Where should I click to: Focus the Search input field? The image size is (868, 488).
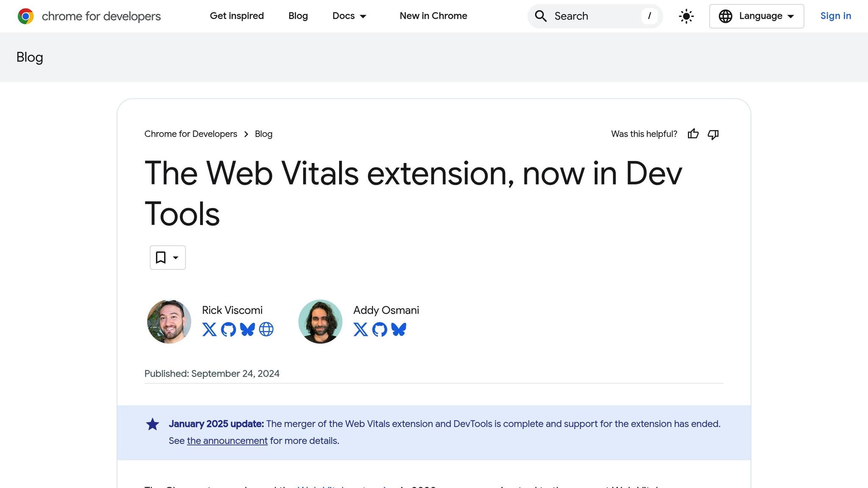595,16
